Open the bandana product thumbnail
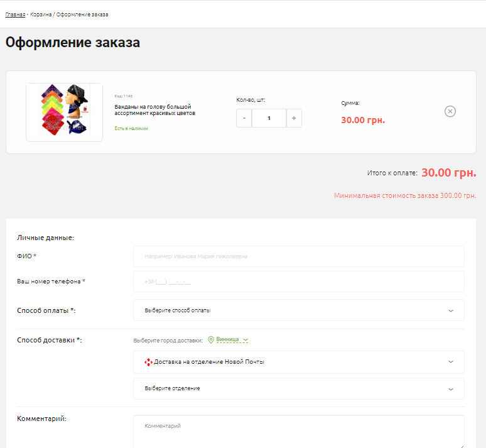486x448 pixels. (65, 112)
